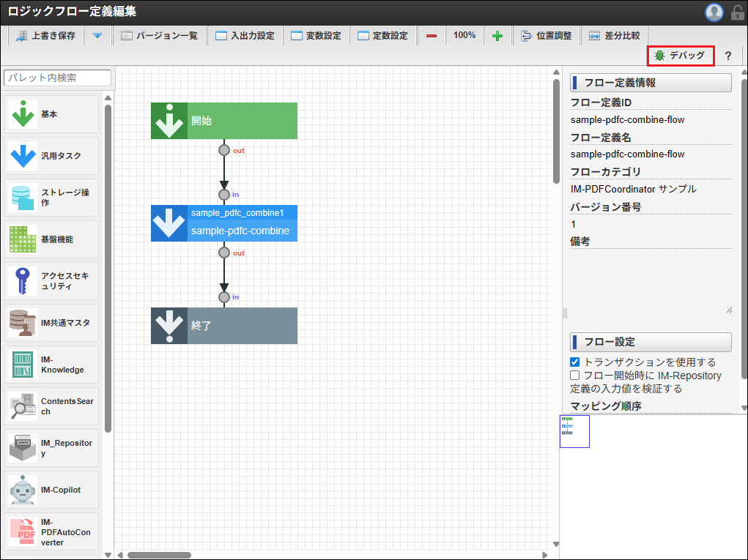Click the user profile avatar icon
Image resolution: width=748 pixels, height=560 pixels.
point(714,12)
